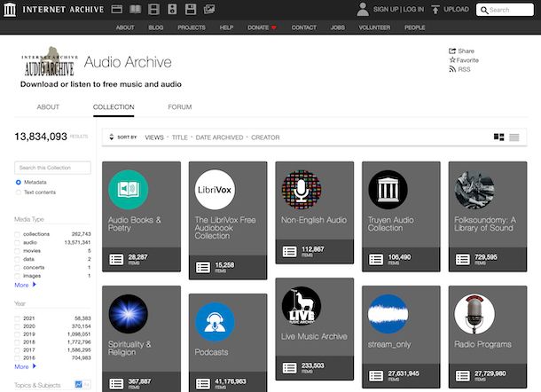541x392 pixels.
Task: Select the Metadata radio button
Action: pos(19,182)
